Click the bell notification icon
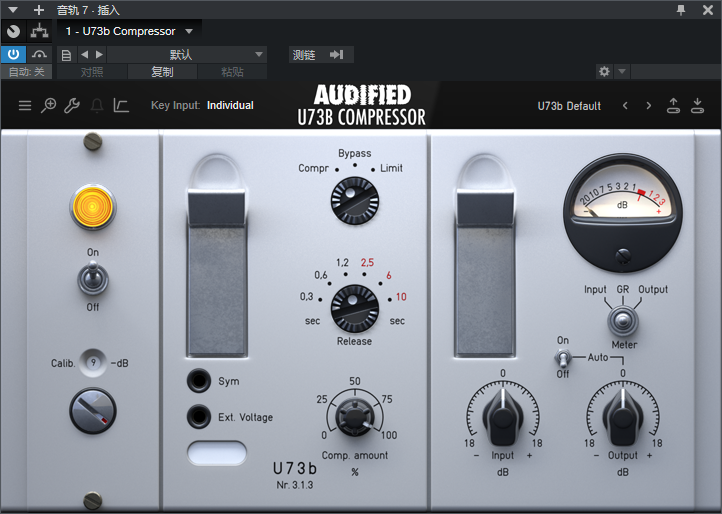Image resolution: width=722 pixels, height=514 pixels. coord(97,106)
